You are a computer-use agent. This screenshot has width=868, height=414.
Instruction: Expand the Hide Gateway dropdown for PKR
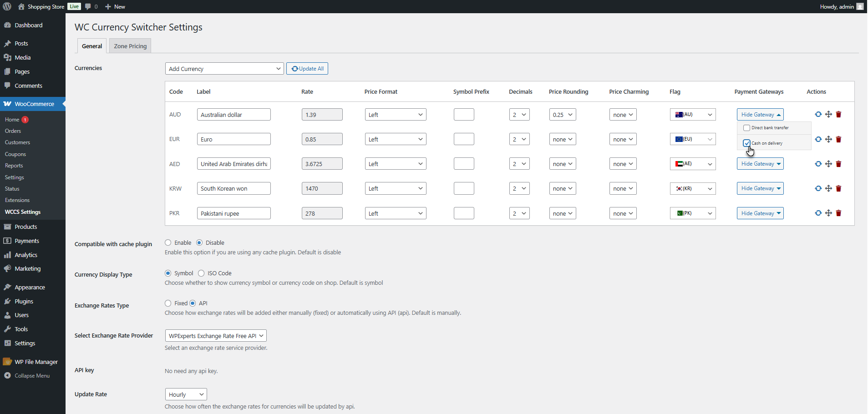(760, 213)
